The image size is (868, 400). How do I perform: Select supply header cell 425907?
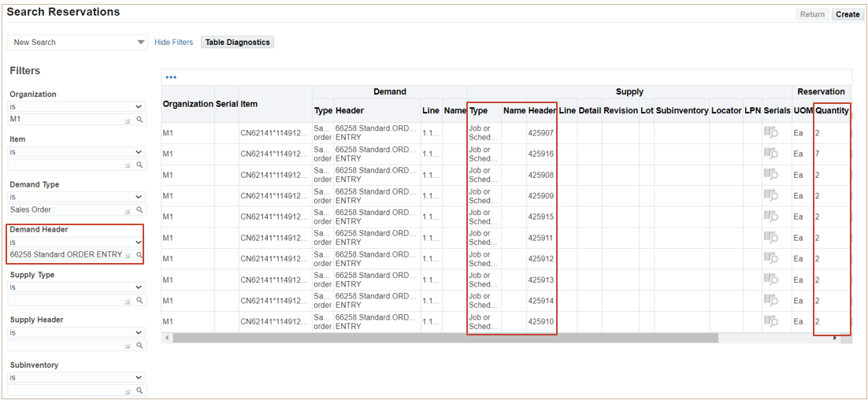[541, 133]
